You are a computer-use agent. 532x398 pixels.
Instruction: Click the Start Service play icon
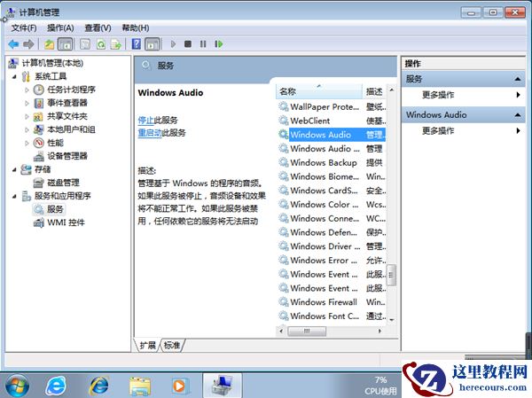point(173,44)
